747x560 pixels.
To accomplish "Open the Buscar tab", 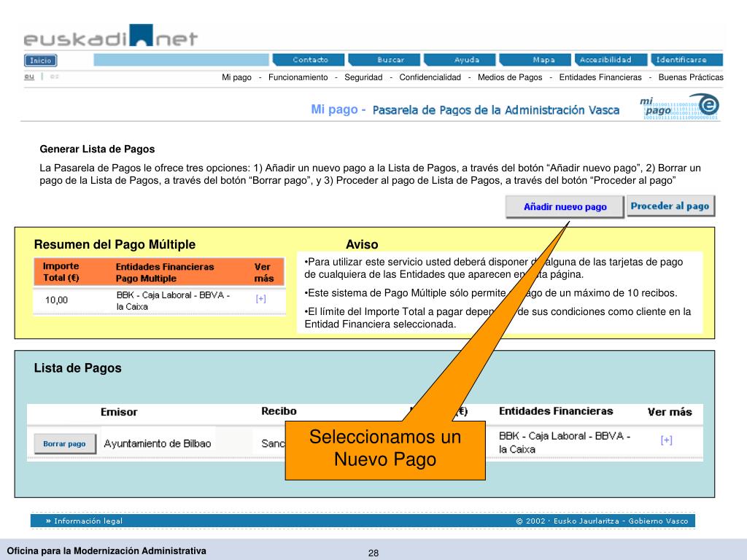I will (x=384, y=60).
